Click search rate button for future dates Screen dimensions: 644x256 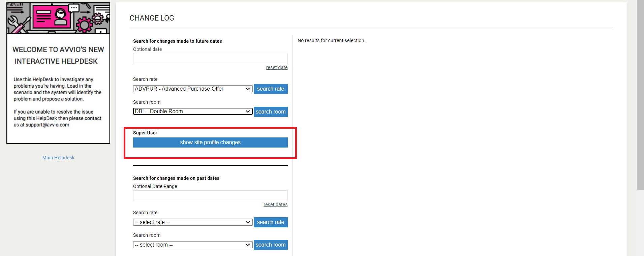coord(271,89)
